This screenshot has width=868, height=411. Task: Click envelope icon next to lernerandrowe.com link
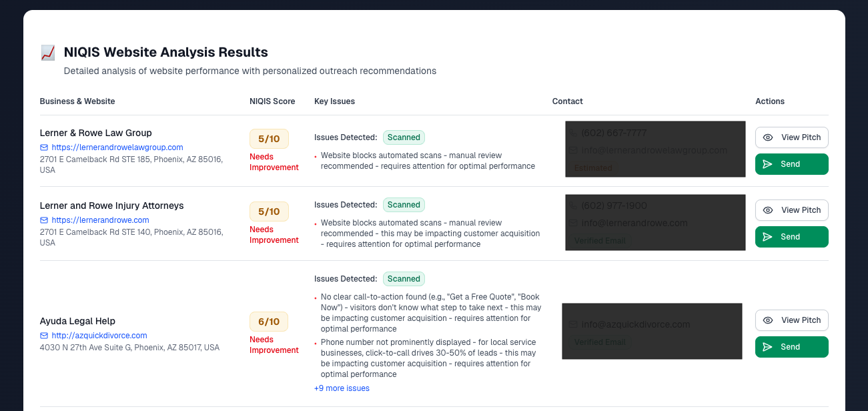(x=44, y=220)
